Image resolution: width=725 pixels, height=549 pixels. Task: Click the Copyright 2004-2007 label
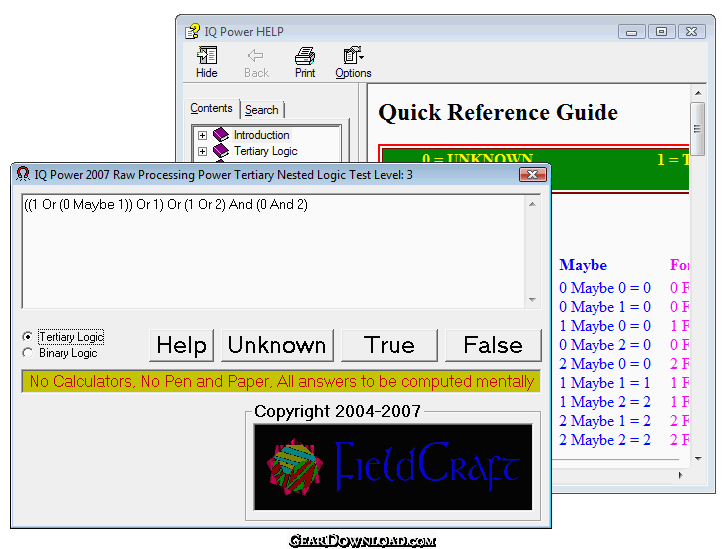pyautogui.click(x=338, y=411)
